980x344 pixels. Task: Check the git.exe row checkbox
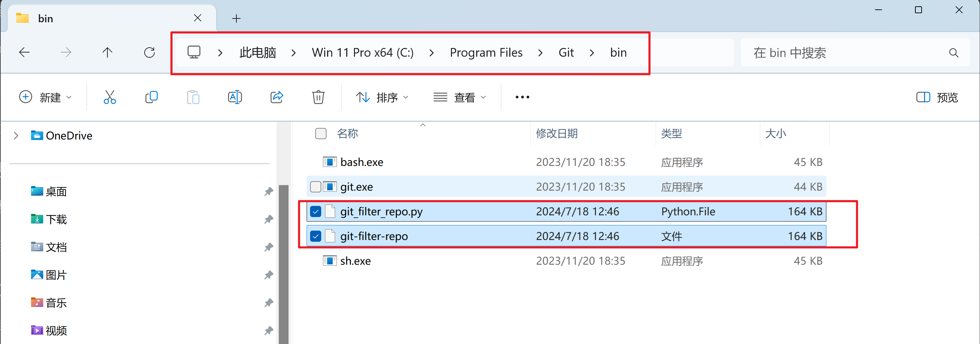click(x=315, y=187)
